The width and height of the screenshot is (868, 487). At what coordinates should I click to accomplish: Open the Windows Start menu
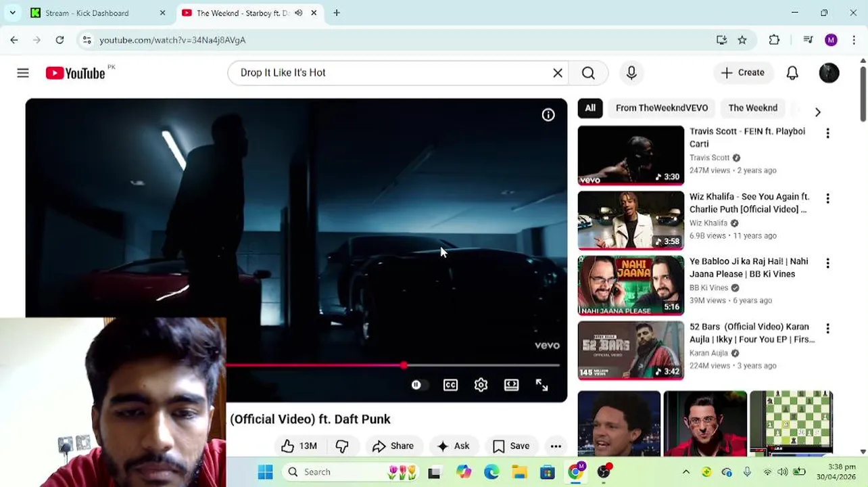[265, 472]
